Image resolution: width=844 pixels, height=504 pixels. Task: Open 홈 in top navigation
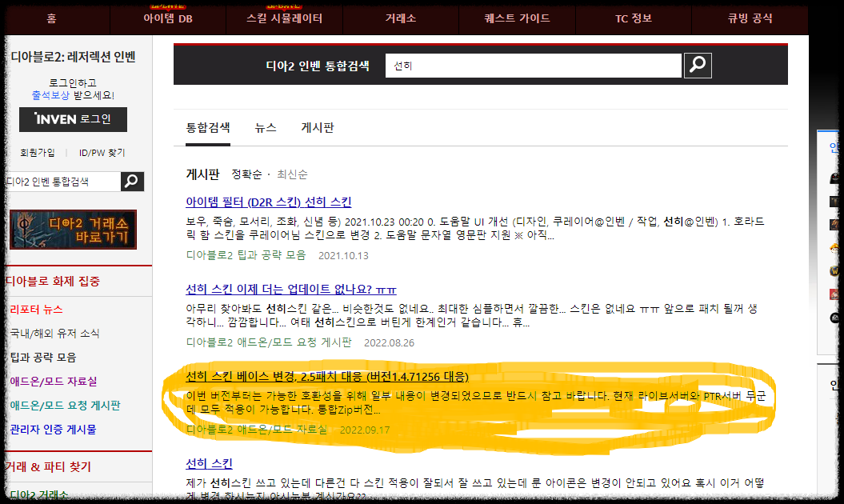point(52,19)
